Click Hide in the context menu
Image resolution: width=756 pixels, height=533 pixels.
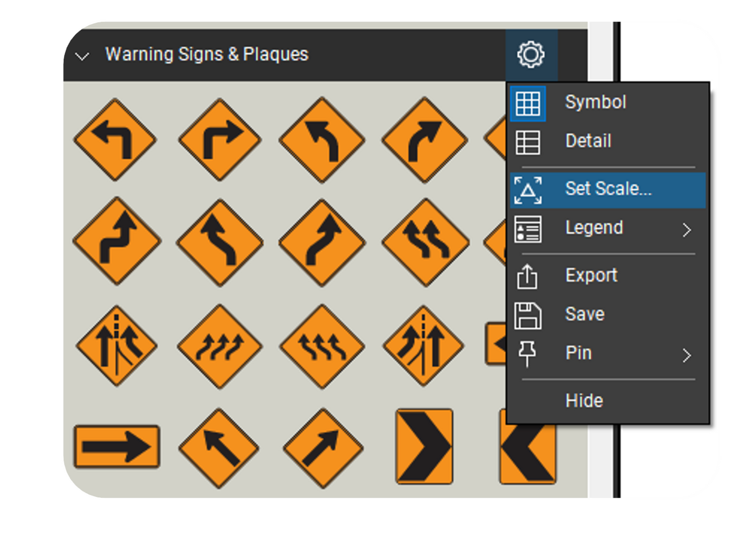pos(584,401)
